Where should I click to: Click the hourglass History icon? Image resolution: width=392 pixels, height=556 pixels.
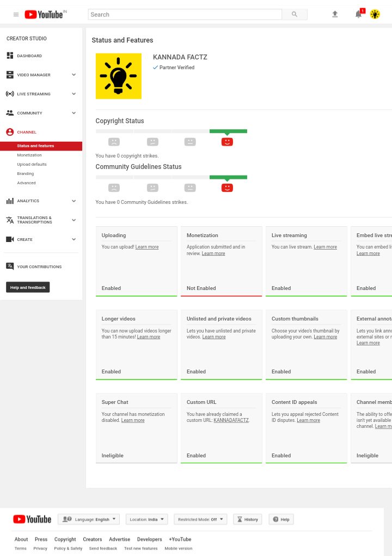coord(240,519)
